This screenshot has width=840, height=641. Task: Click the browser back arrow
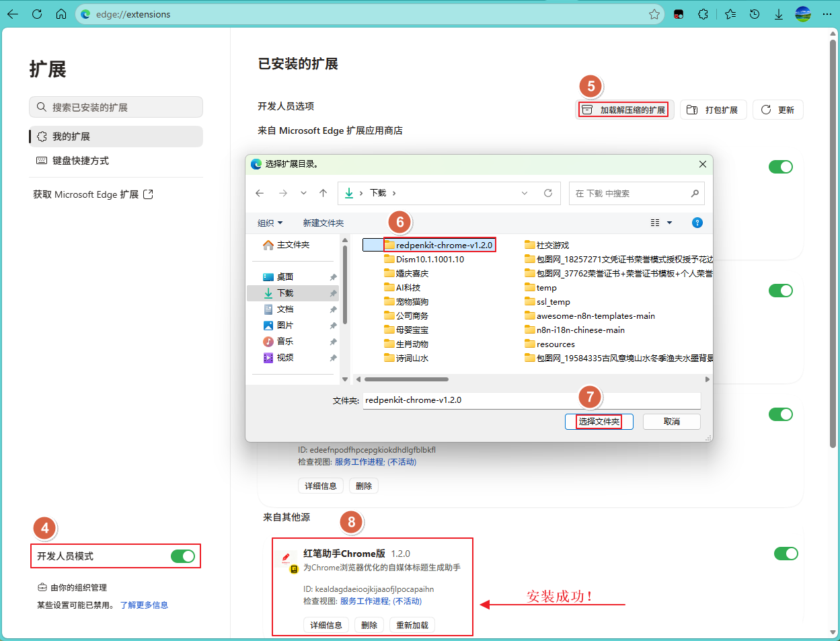[13, 14]
